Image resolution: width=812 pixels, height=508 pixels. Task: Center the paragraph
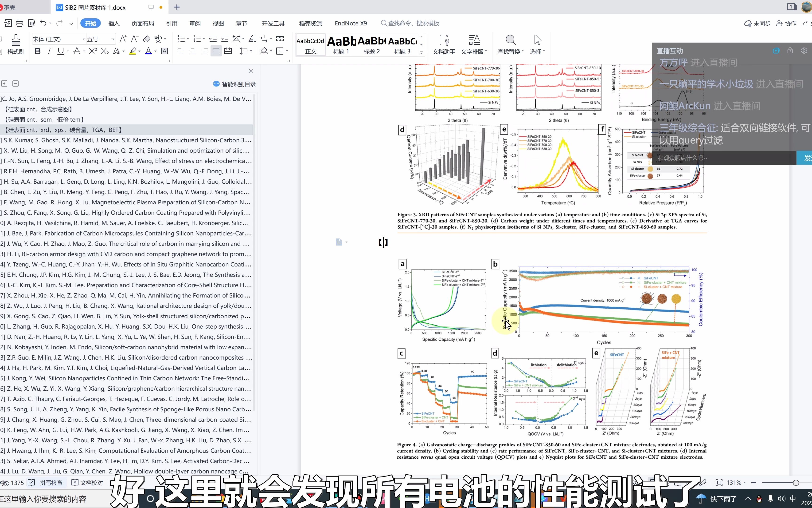[x=193, y=51]
